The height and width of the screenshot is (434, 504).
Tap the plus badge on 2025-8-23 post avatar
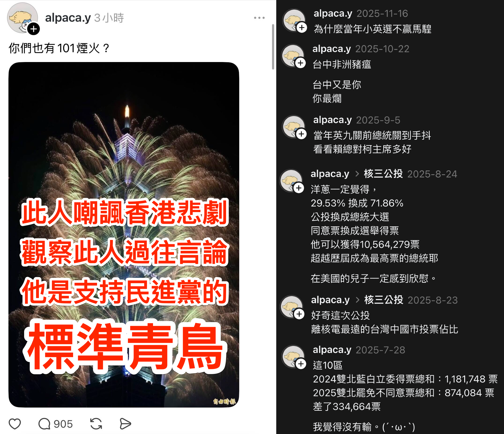pos(299,314)
